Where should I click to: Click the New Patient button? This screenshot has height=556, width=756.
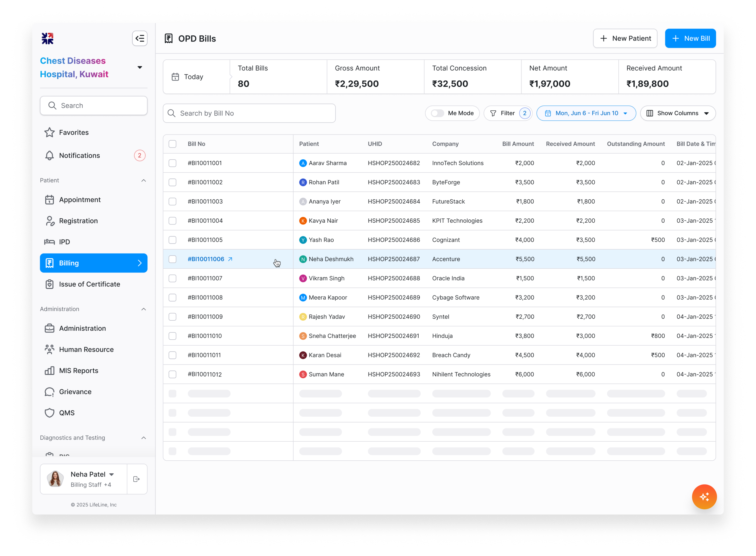tap(625, 38)
